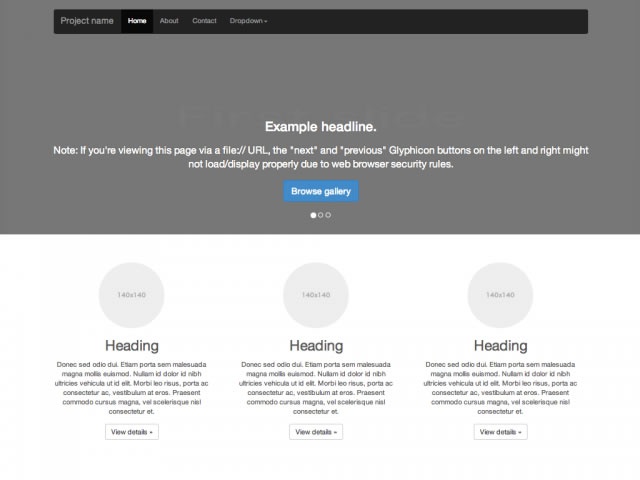Image resolution: width=640 pixels, height=480 pixels.
Task: Select the Home navbar item
Action: point(137,21)
